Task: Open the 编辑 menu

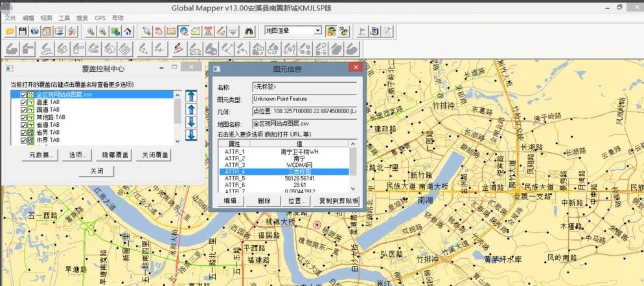Action: [29, 18]
